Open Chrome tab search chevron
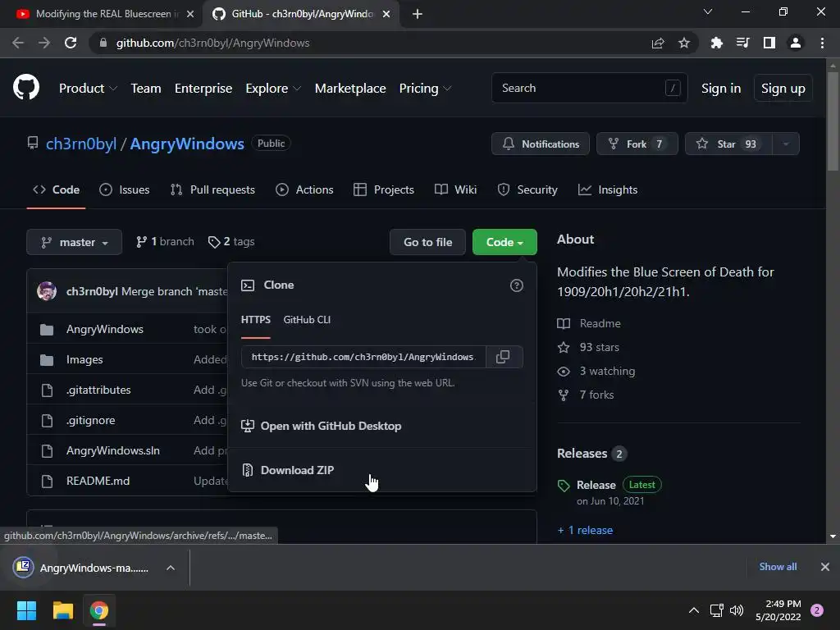This screenshot has width=840, height=630. point(708,11)
